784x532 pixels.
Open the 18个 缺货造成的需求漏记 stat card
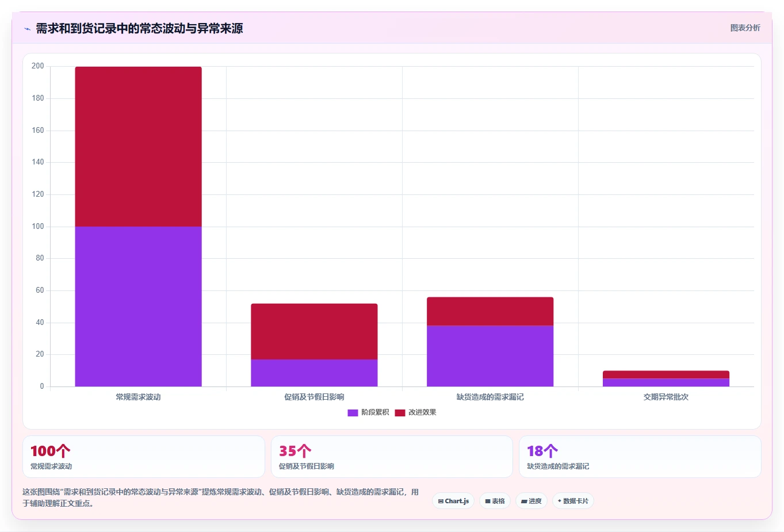point(640,457)
